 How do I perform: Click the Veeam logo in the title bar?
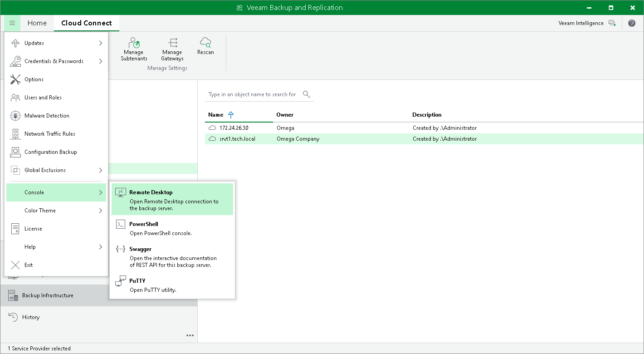pos(240,8)
